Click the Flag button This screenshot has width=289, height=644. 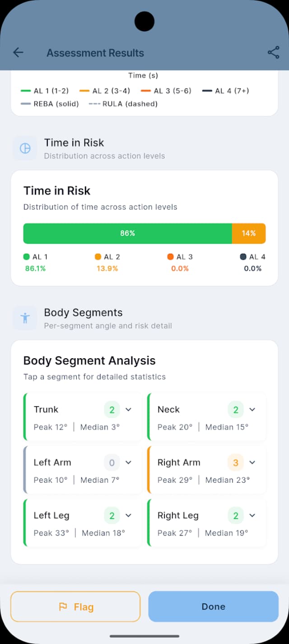75,606
